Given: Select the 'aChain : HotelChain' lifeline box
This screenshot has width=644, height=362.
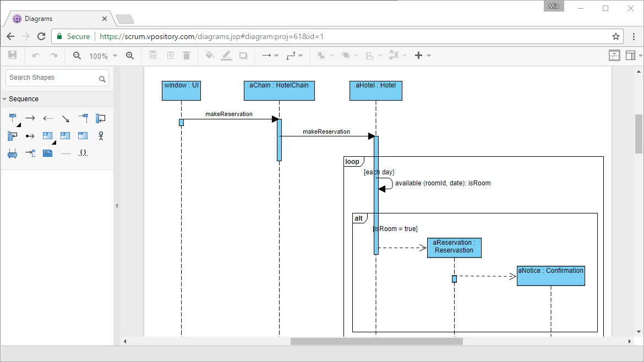Looking at the screenshot, I should click(x=279, y=91).
